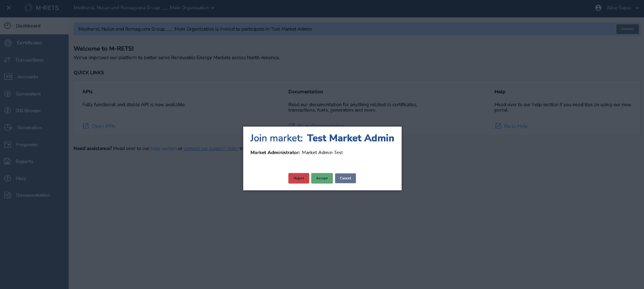Click the Certificates sidebar icon
Screen dimensions: 644x289
tap(8, 43)
